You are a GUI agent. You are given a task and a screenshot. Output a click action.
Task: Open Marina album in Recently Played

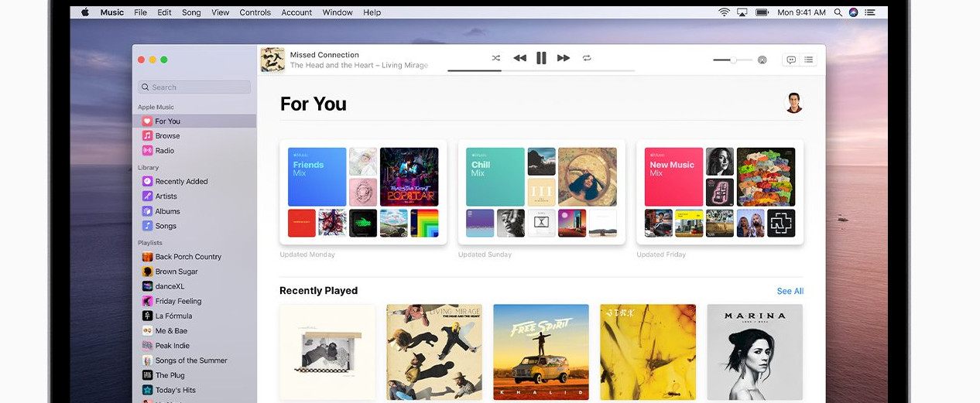755,352
